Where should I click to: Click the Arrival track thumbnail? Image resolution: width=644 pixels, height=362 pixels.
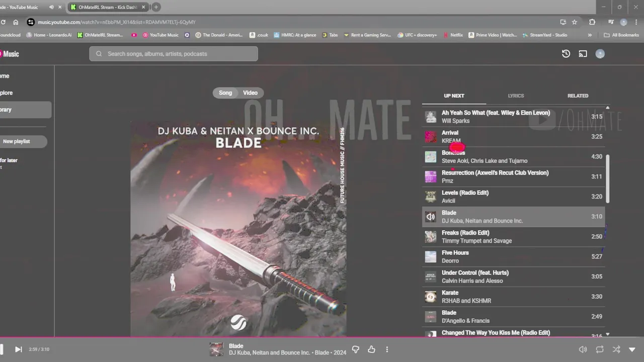431,137
